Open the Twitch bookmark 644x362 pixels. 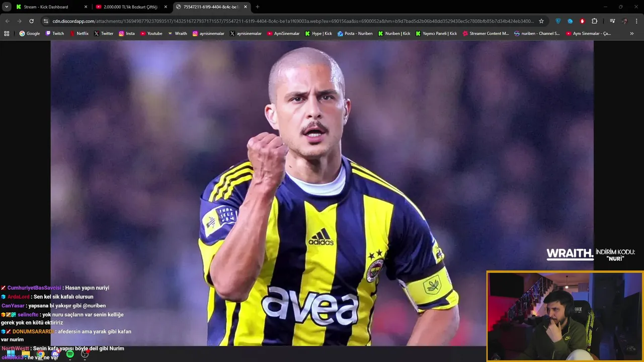pyautogui.click(x=55, y=34)
